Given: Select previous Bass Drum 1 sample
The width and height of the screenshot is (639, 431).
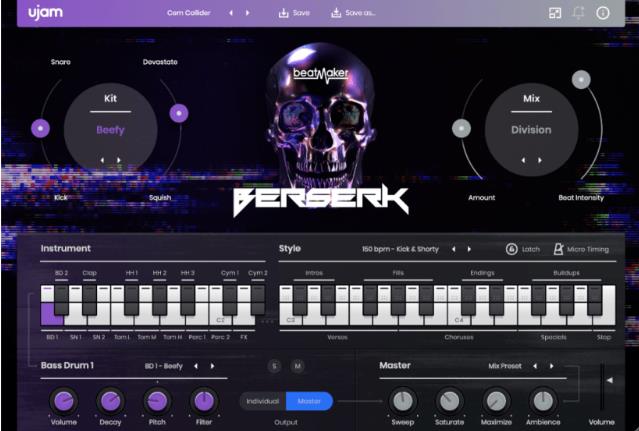Looking at the screenshot, I should tap(196, 366).
